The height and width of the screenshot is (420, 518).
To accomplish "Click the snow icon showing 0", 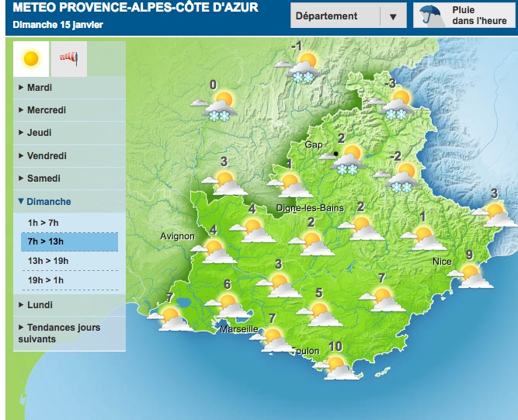I will pos(214,106).
